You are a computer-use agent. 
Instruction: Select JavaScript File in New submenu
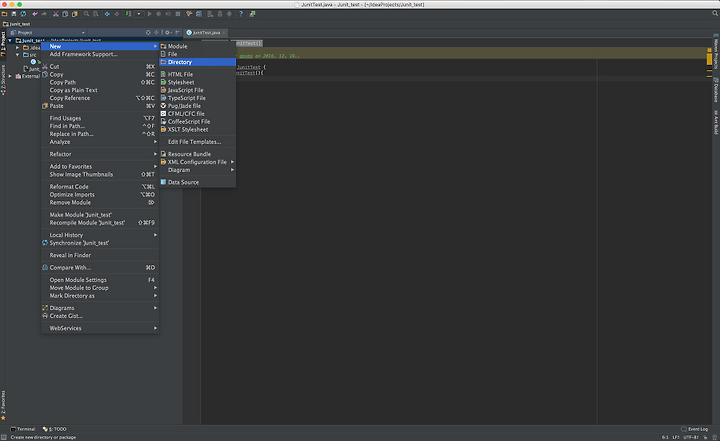click(197, 90)
